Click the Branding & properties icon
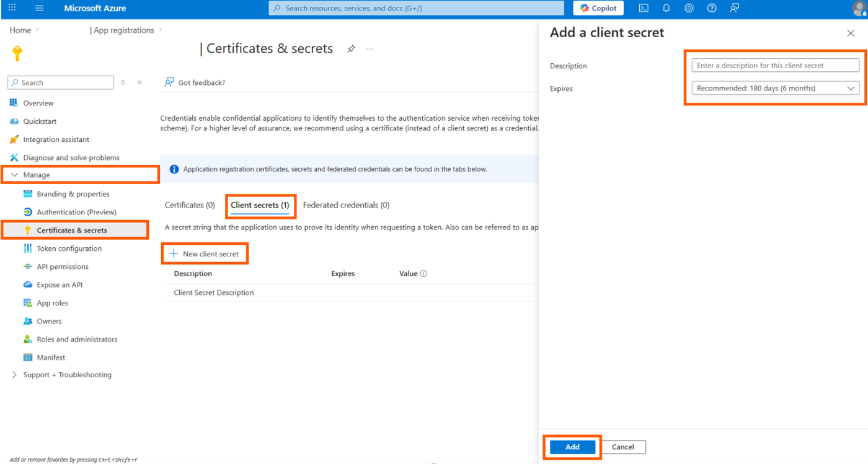868x464 pixels. [x=27, y=194]
